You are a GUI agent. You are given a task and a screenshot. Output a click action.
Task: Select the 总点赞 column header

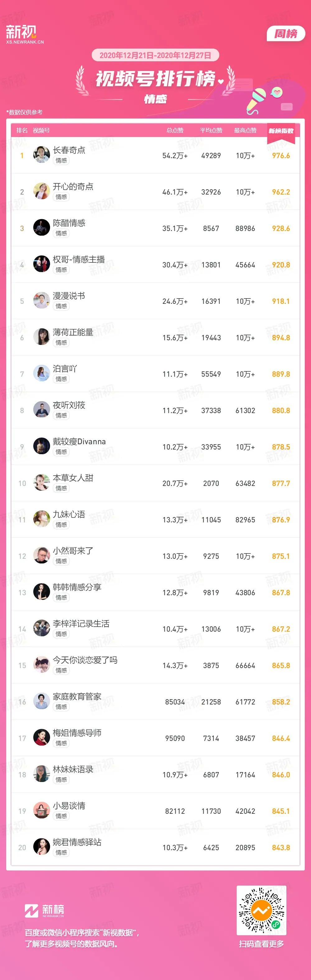(x=175, y=130)
